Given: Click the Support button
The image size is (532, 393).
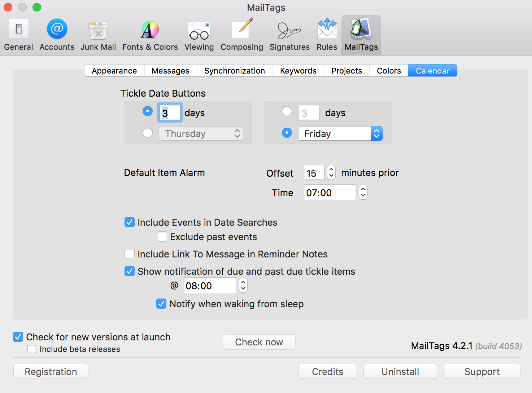Looking at the screenshot, I should tap(482, 371).
